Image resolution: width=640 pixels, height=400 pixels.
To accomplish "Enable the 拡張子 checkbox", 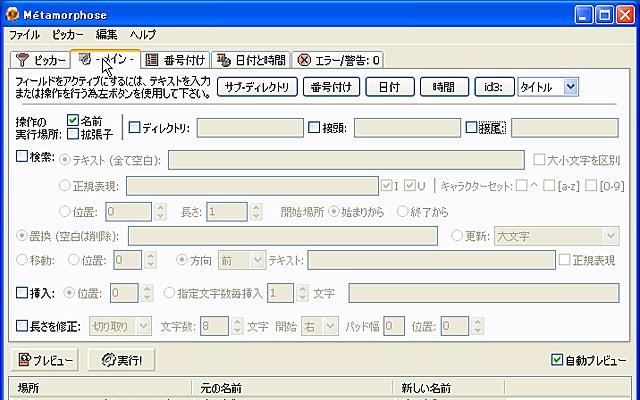I will coord(73,133).
